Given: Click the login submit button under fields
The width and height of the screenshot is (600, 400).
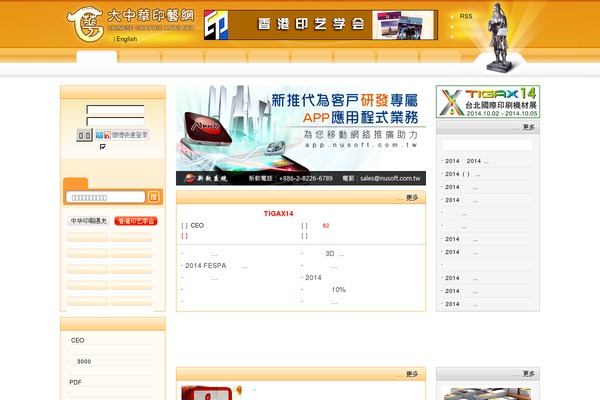Looking at the screenshot, I should click(x=84, y=135).
